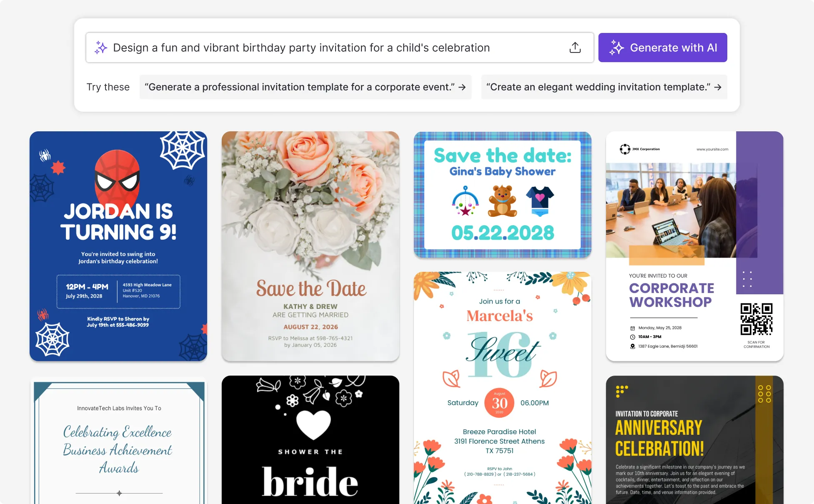Click the sparkle icon inside the prompt field

[100, 48]
